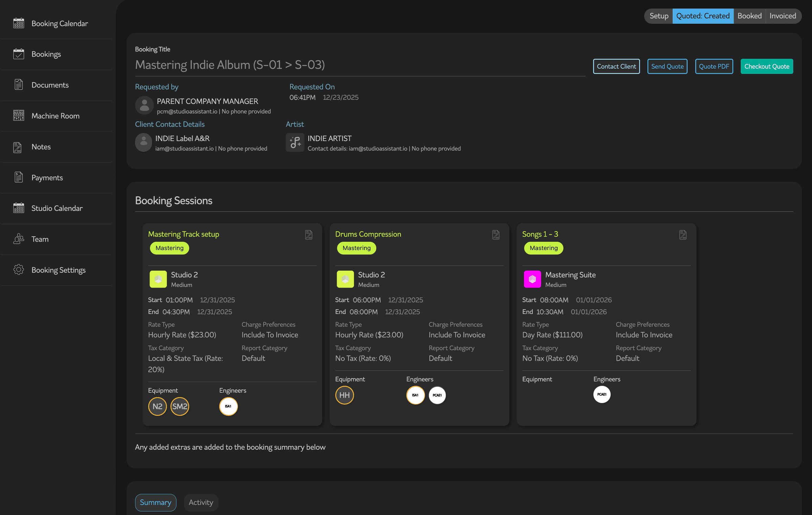The width and height of the screenshot is (812, 515).
Task: Open notes icon on Mastering Track setup card
Action: pos(309,234)
